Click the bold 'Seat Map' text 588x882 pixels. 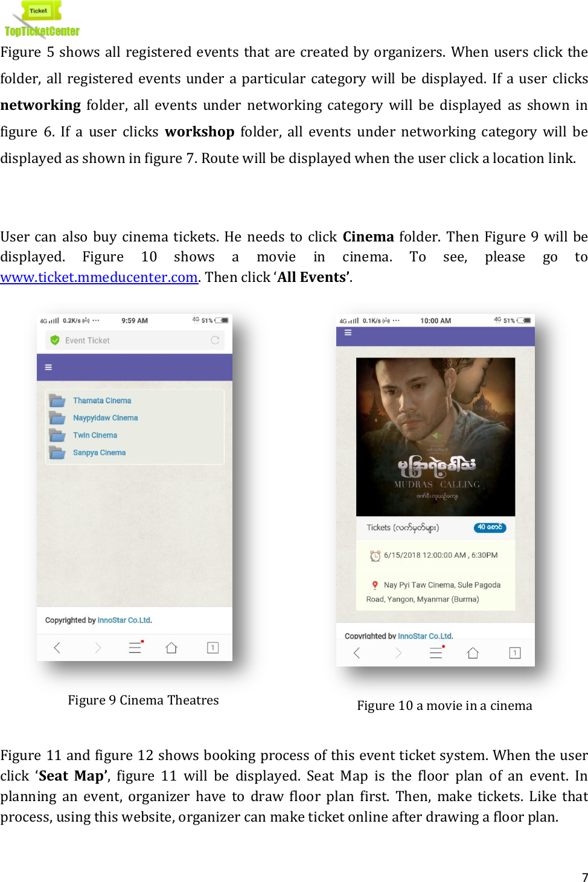coord(73,776)
